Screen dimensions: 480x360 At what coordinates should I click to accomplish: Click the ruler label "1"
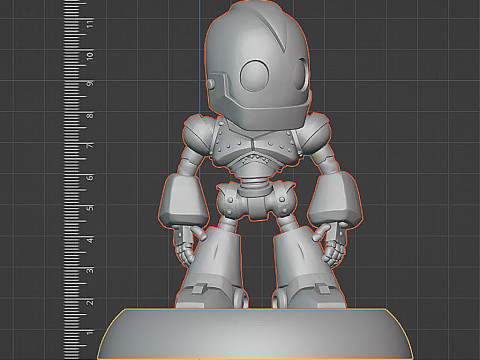click(90, 333)
